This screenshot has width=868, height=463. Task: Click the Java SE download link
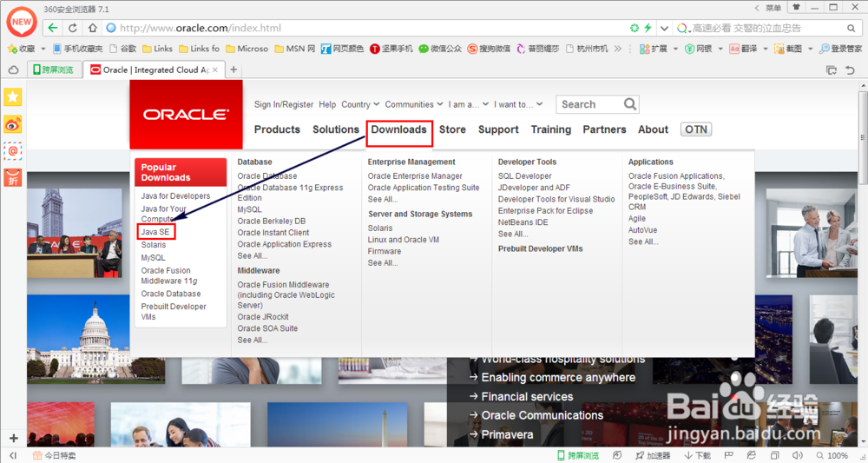(x=155, y=232)
